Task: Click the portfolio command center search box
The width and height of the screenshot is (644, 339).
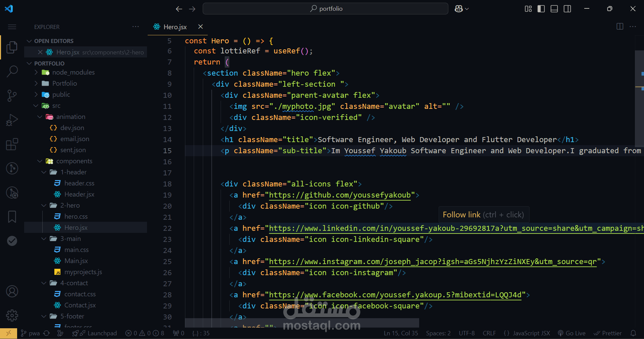Action: coord(326,9)
